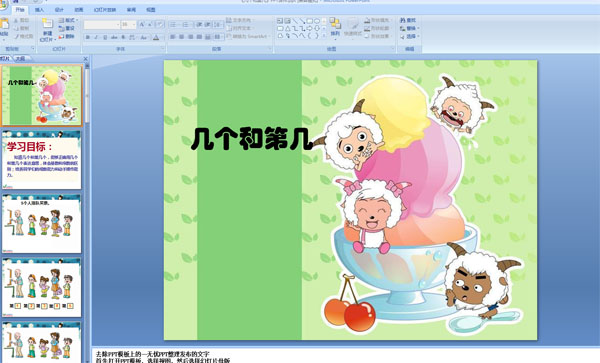Screen dimensions: 600x363
Task: Click the Replace button in editing group
Action: [409, 28]
